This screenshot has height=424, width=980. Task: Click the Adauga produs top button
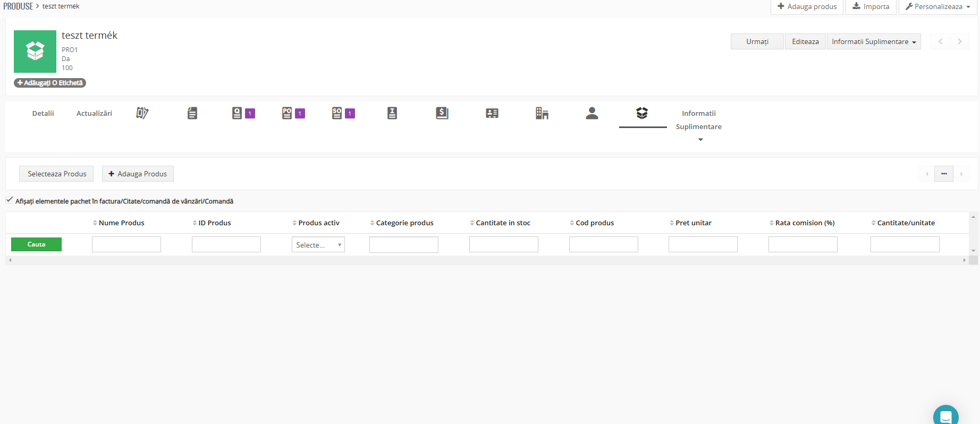[807, 6]
